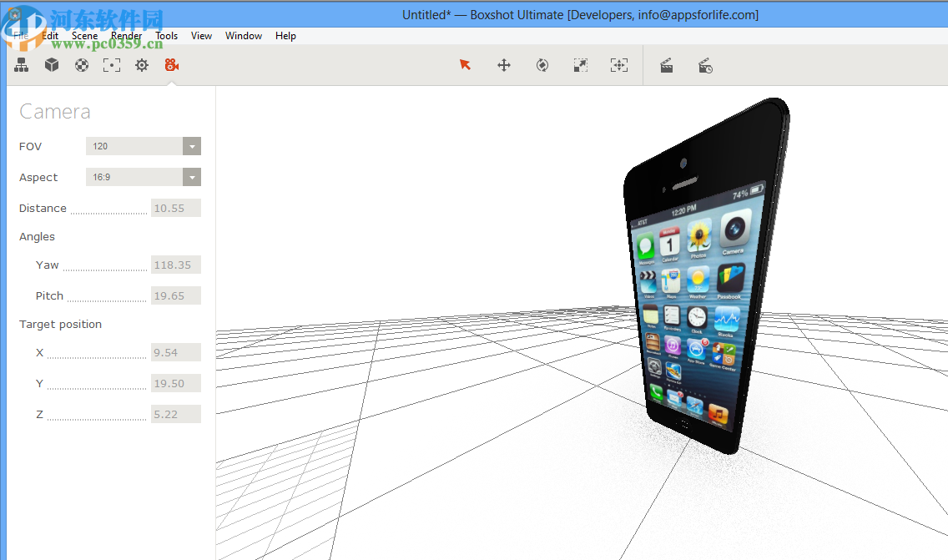
Task: Expand the FOV dropdown
Action: 192,146
